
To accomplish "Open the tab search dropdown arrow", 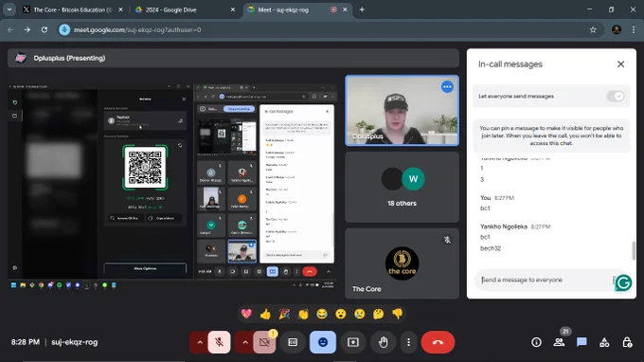I will tap(9, 9).
